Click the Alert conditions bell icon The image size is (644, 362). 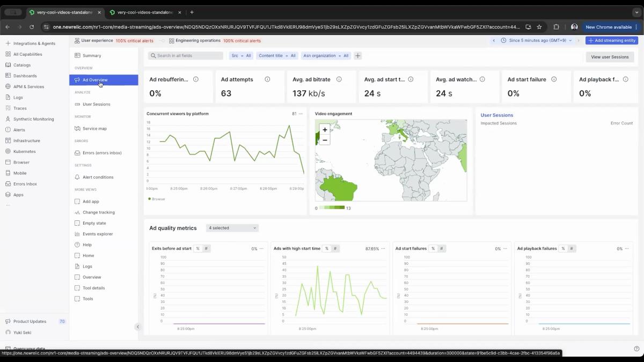[x=77, y=177]
